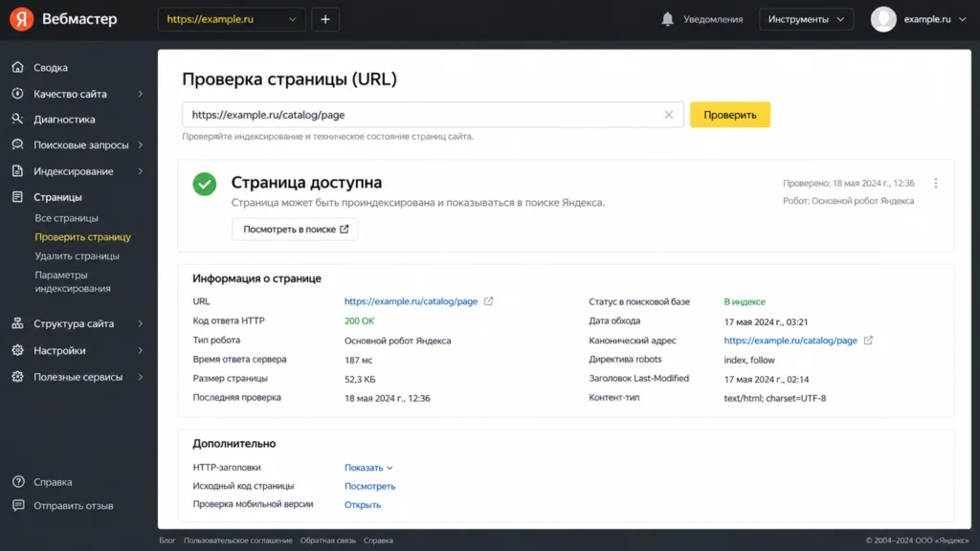The width and height of the screenshot is (980, 551).
Task: Click the Качество сайта sidebar icon
Action: pos(17,93)
